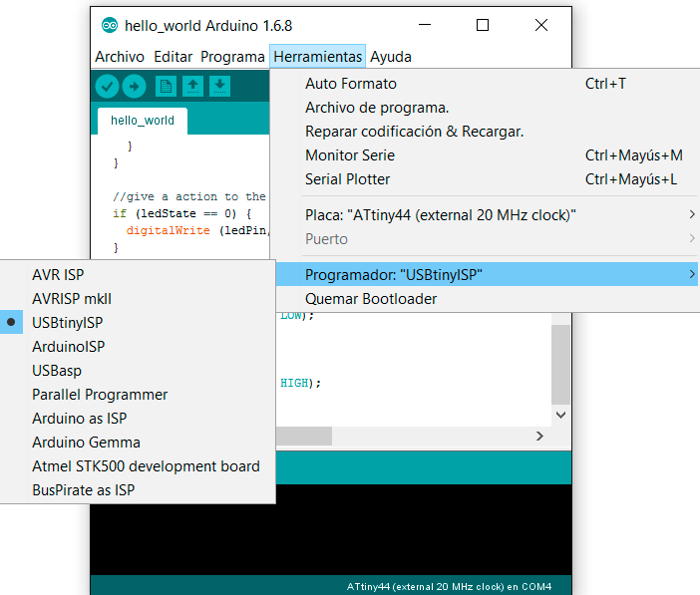Image resolution: width=700 pixels, height=595 pixels.
Task: Select the checked USBtinyISP programmer option
Action: pos(138,322)
